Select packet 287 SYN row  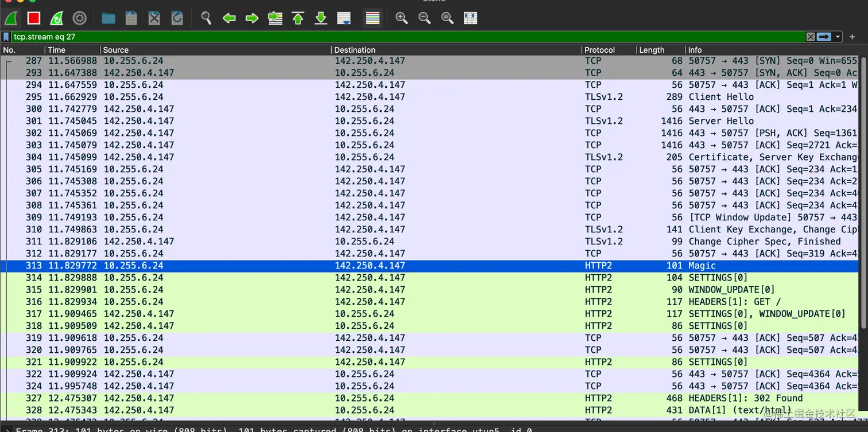(x=430, y=61)
